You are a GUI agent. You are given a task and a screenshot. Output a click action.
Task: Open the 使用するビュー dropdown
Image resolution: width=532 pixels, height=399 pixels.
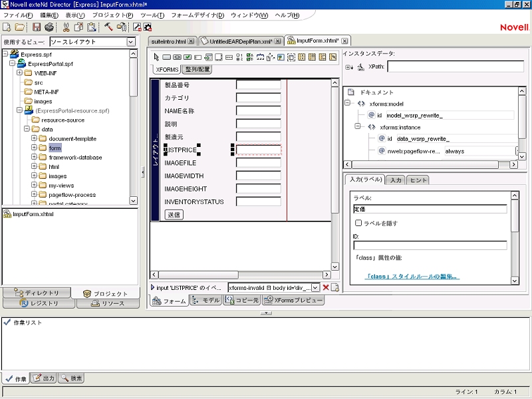131,42
